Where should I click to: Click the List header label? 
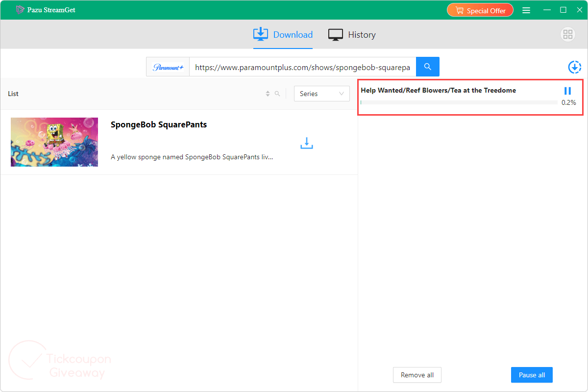coord(13,94)
